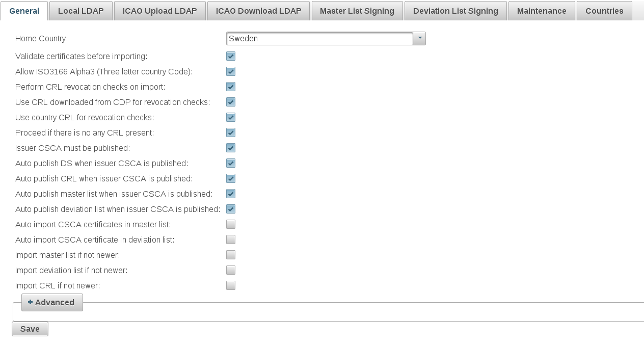Uncheck Issuer CSCA must be published
The height and width of the screenshot is (346, 644).
tap(231, 148)
